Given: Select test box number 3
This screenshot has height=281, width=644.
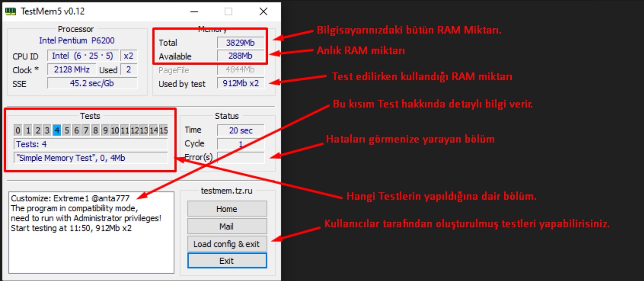Looking at the screenshot, I should (47, 130).
